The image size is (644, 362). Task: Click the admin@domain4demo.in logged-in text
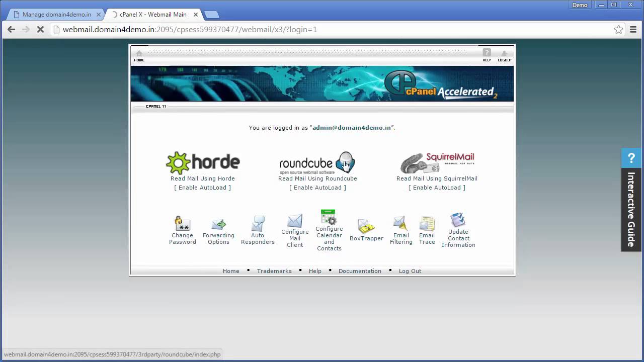[352, 128]
